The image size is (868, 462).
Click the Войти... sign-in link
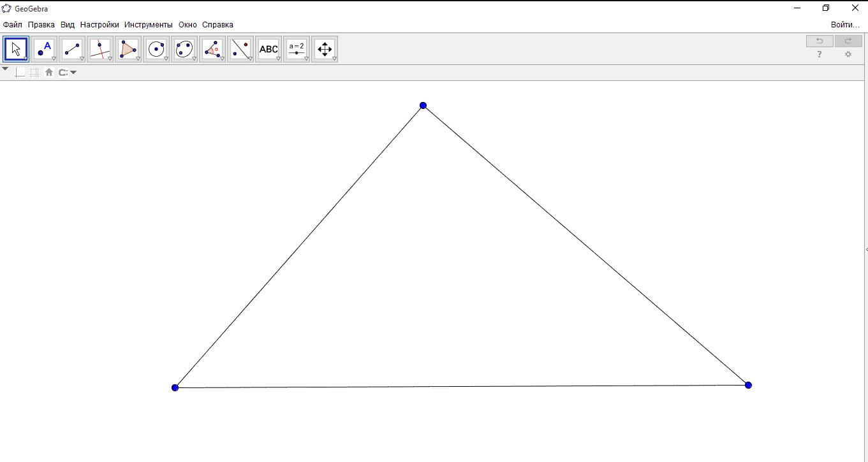pyautogui.click(x=845, y=25)
